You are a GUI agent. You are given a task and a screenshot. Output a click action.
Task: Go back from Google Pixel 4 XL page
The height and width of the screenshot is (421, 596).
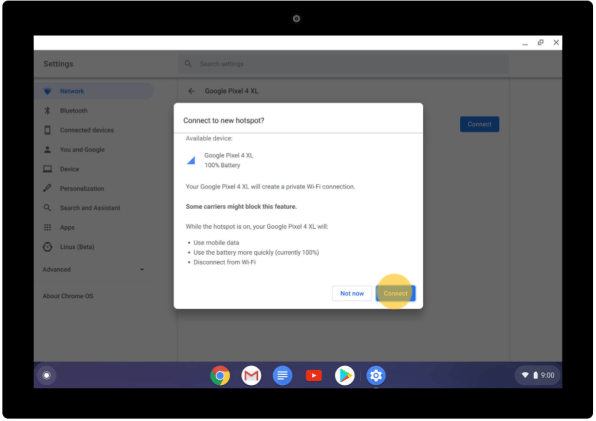click(192, 91)
